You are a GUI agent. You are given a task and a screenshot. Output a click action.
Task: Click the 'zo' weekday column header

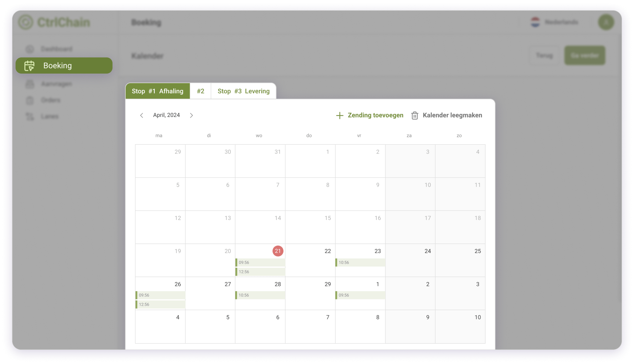click(459, 135)
